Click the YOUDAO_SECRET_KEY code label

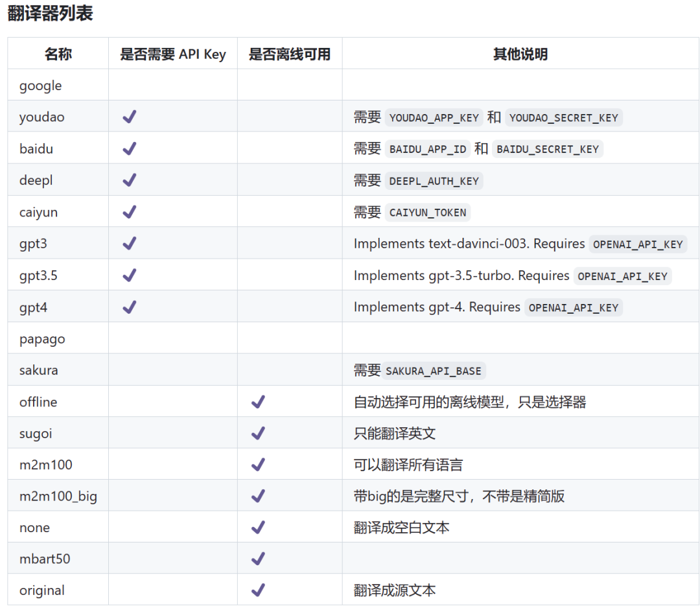(x=564, y=118)
